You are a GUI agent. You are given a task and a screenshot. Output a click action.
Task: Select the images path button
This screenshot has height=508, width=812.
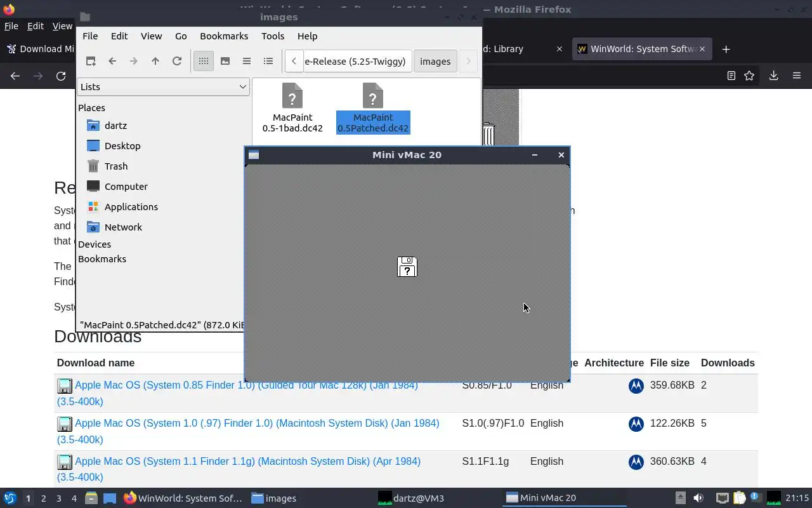(x=435, y=61)
